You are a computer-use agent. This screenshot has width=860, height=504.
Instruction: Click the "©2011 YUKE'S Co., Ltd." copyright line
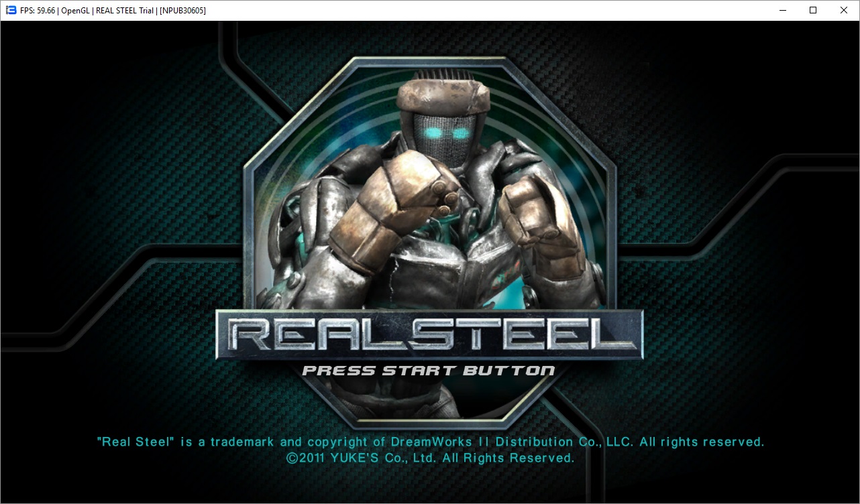[x=430, y=458]
